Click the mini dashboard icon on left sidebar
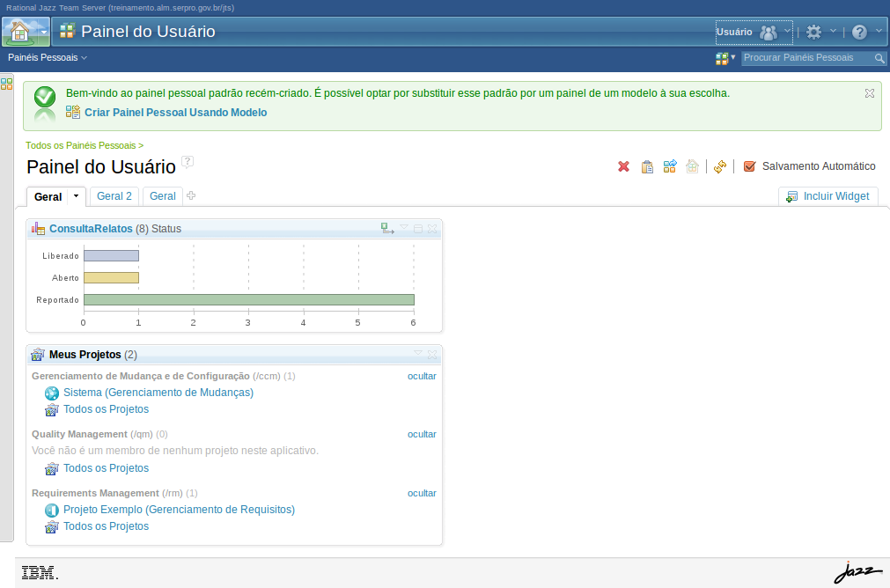Viewport: 890px width, 588px height. click(x=7, y=84)
